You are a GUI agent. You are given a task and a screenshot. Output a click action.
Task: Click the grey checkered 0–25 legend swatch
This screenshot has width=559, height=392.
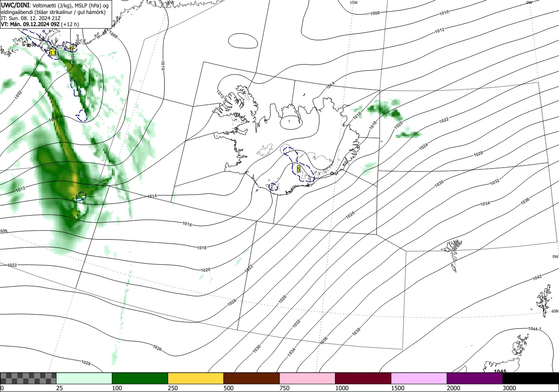coord(28,378)
